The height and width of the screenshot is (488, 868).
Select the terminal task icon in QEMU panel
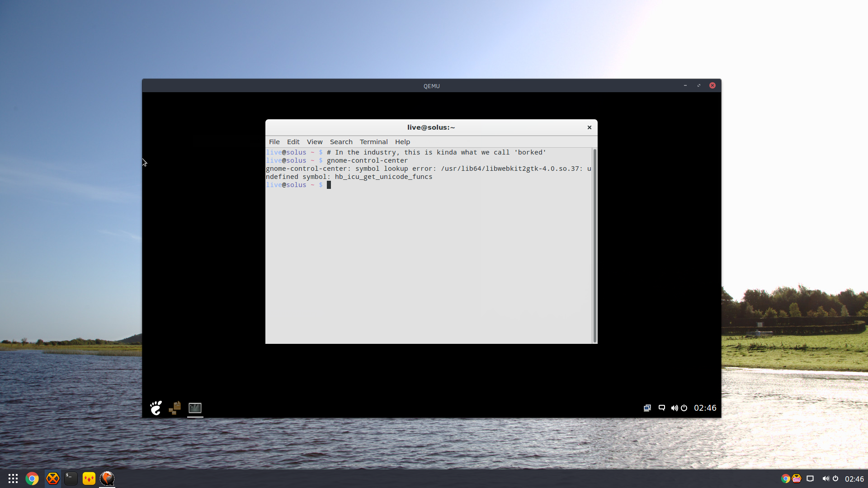(195, 408)
